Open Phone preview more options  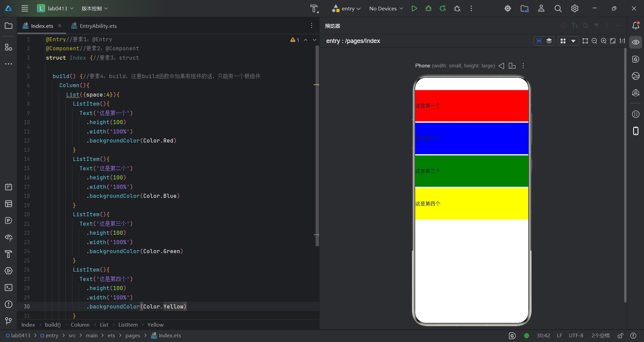(x=523, y=66)
